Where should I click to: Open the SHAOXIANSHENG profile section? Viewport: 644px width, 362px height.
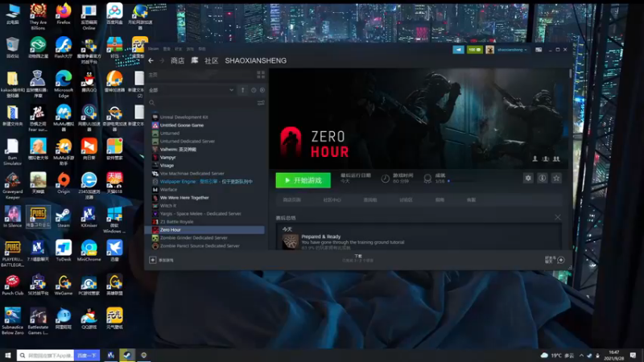point(255,61)
